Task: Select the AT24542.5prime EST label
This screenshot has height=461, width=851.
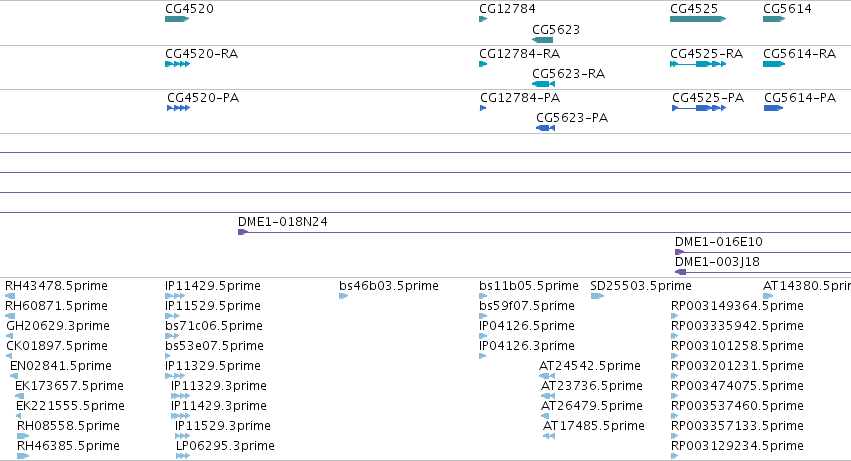Action: pyautogui.click(x=589, y=365)
